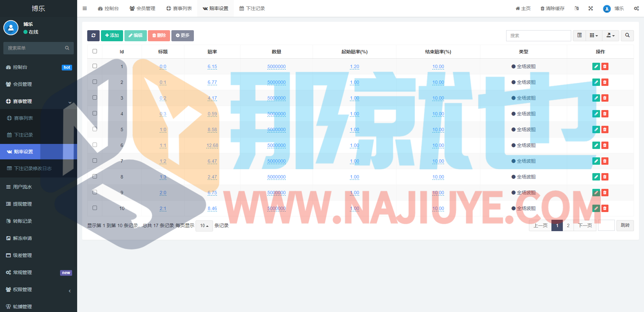Go to page 2 in pagination
This screenshot has width=644, height=312.
click(568, 225)
